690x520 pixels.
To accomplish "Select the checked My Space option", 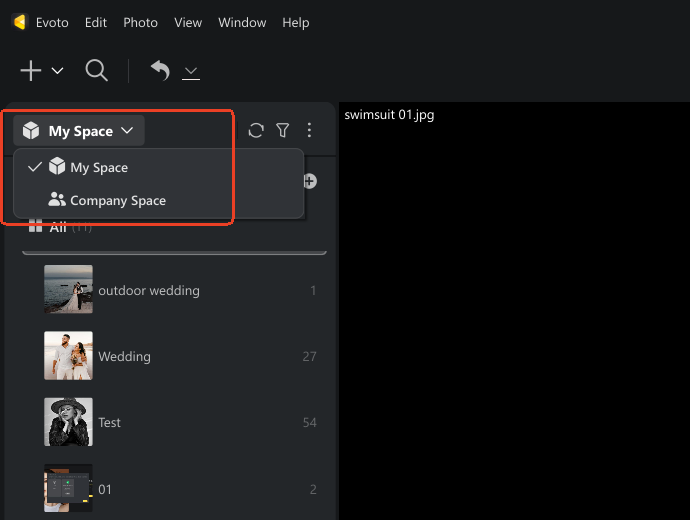I will point(98,168).
